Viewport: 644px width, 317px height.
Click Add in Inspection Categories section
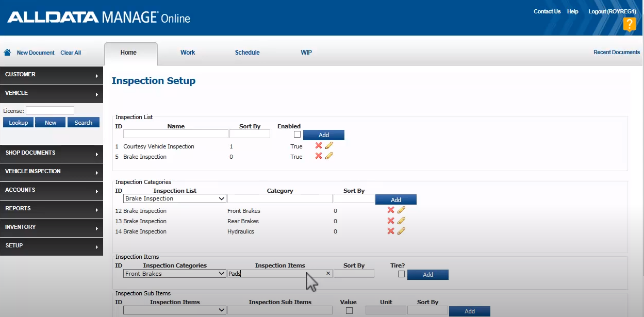pos(395,199)
